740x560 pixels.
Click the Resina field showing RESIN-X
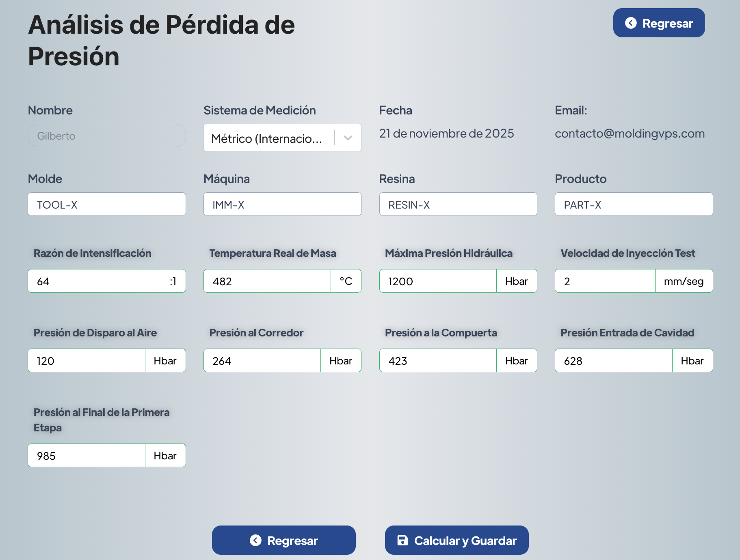tap(458, 205)
